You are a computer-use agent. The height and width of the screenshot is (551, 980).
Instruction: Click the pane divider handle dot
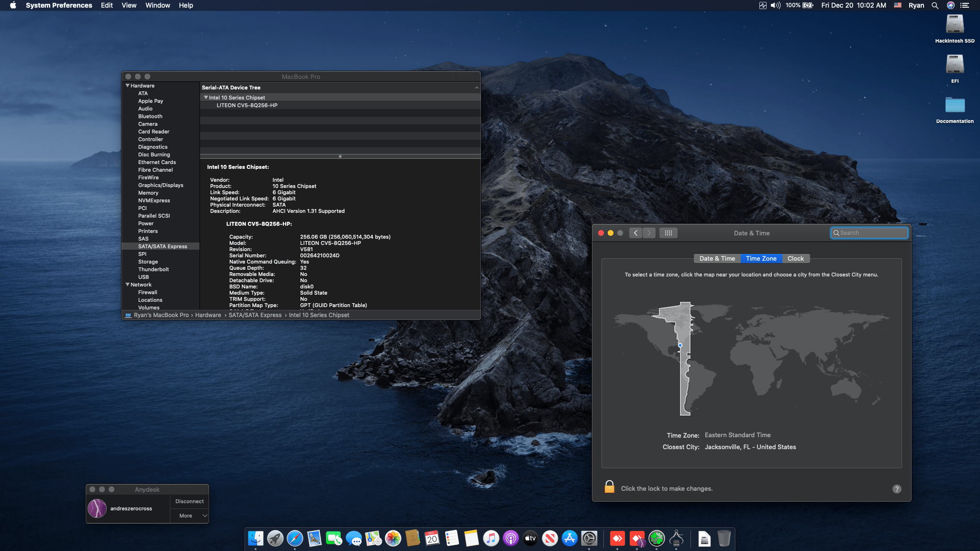pos(340,156)
